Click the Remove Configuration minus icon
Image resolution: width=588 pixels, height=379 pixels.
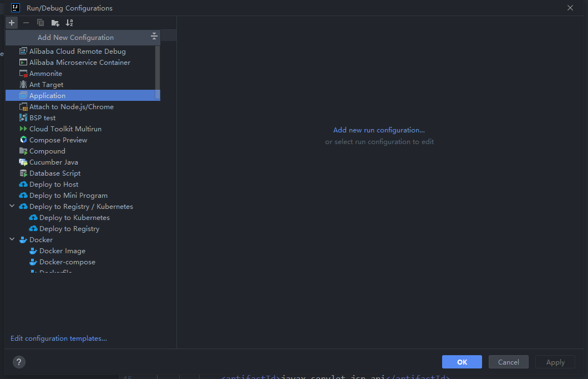(x=26, y=23)
